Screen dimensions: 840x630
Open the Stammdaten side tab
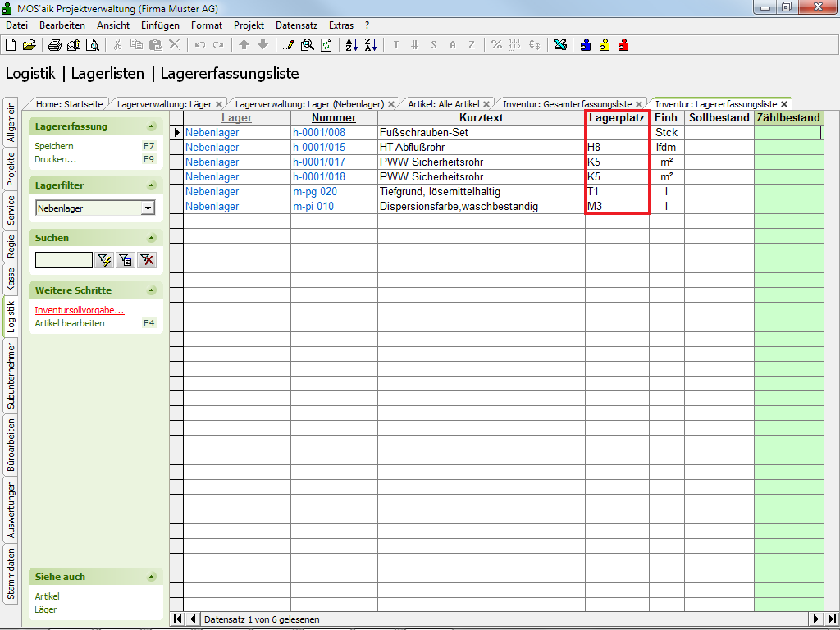pos(11,573)
